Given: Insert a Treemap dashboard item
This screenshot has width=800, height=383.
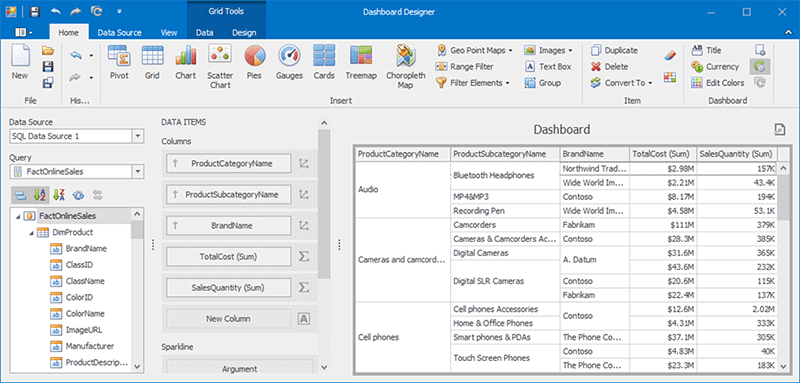Looking at the screenshot, I should [361, 62].
